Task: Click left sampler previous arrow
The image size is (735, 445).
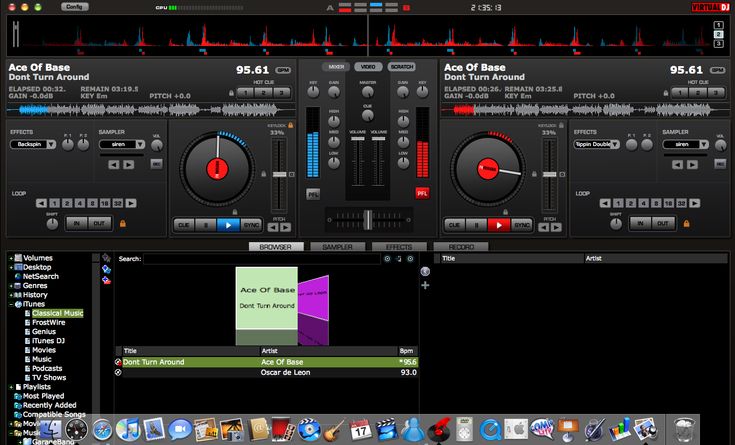Action: [114, 165]
